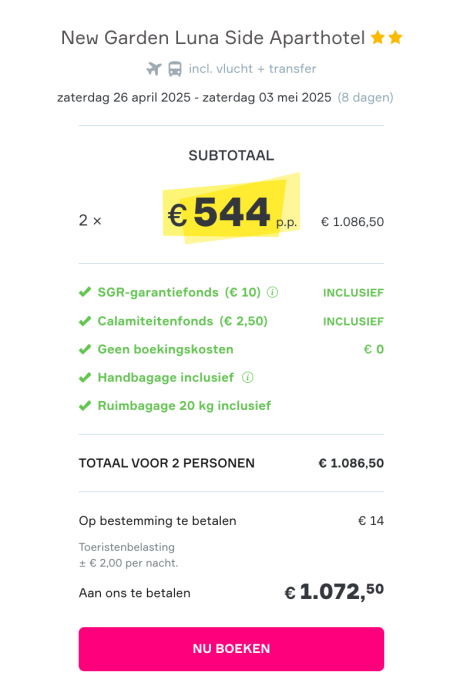Open Handbagage inclusief info icon

[248, 377]
